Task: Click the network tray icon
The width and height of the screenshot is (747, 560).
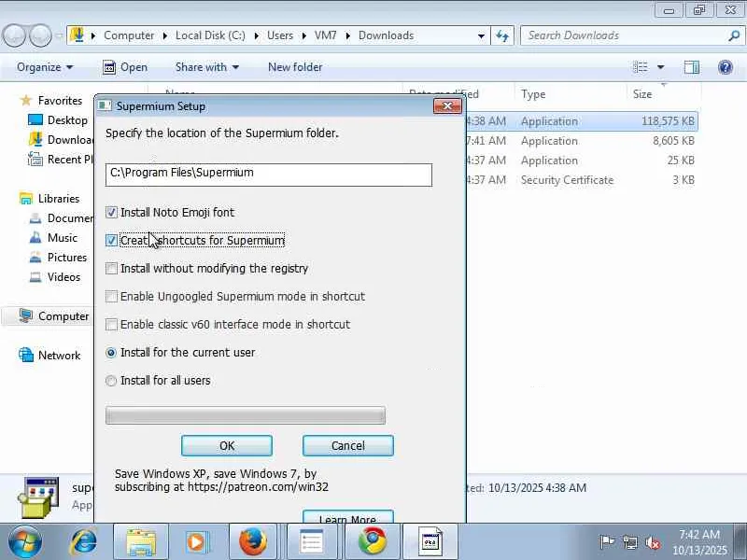Action: (630, 542)
